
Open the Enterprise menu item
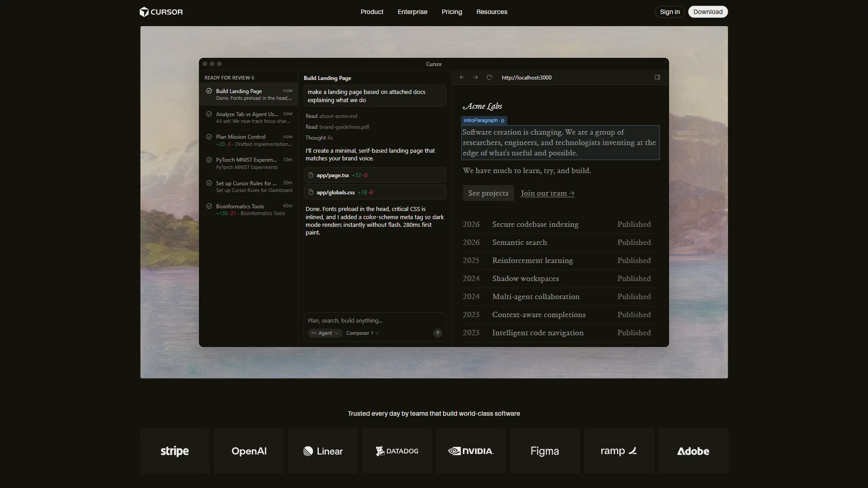pyautogui.click(x=412, y=12)
